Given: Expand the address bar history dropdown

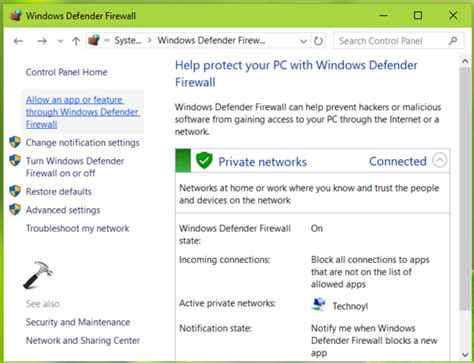Looking at the screenshot, I should (x=303, y=41).
